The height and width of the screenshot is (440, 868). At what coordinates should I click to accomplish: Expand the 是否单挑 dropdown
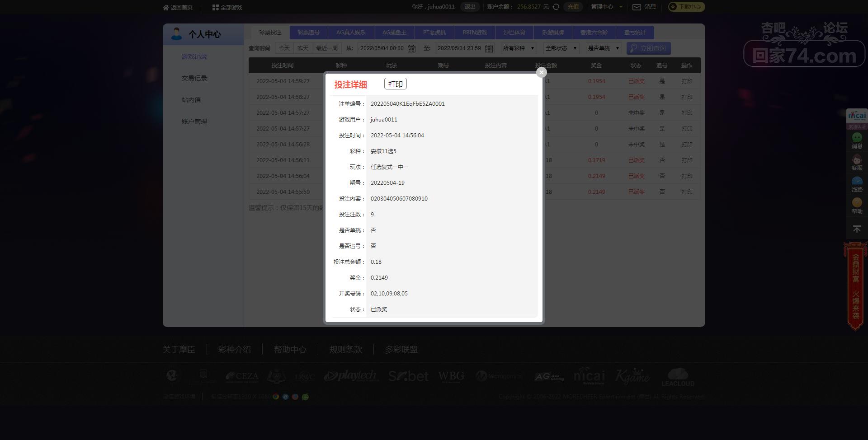coord(604,48)
